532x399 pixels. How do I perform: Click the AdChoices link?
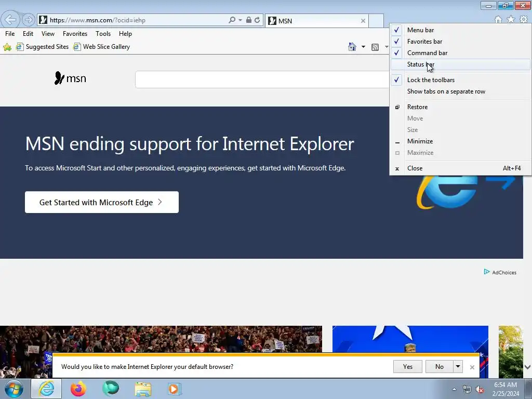(500, 272)
